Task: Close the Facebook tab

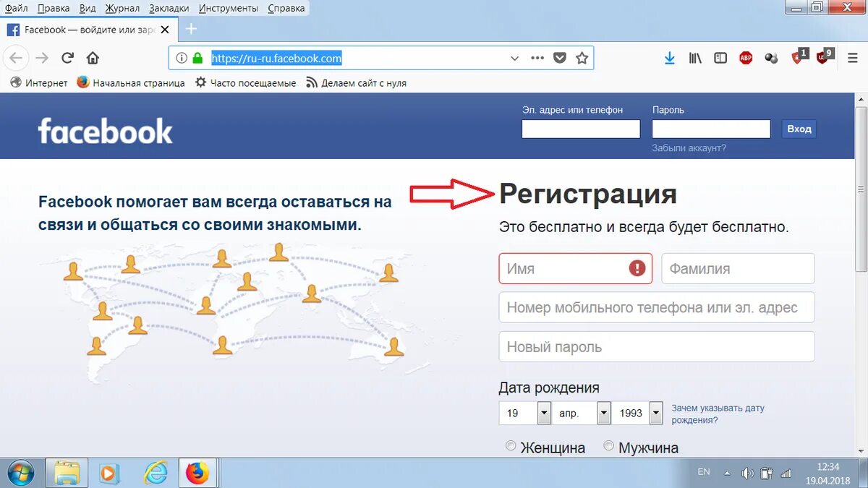Action: (x=165, y=30)
